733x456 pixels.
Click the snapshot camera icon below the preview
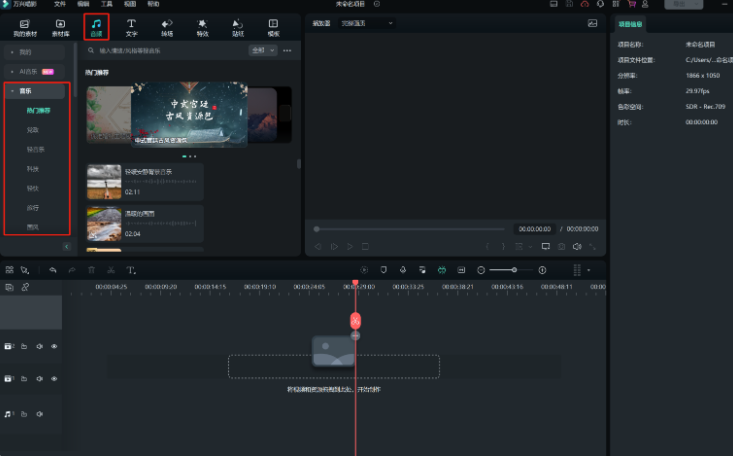coord(561,246)
